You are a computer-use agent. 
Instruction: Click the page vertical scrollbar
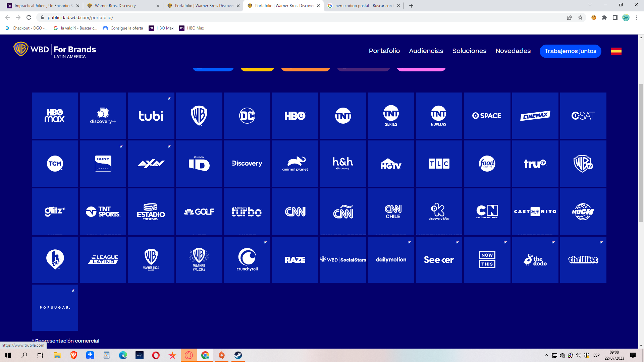[x=641, y=153]
